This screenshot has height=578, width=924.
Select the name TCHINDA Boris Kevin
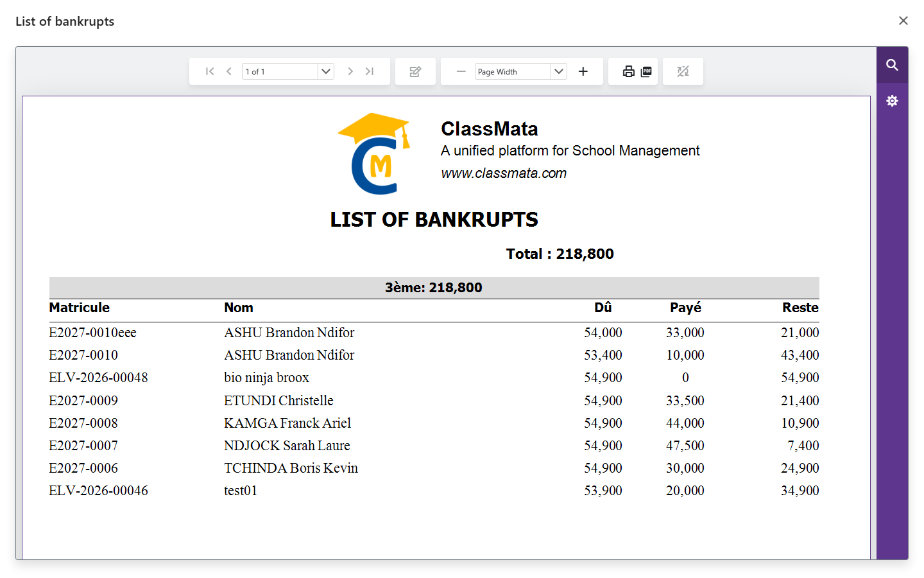291,468
